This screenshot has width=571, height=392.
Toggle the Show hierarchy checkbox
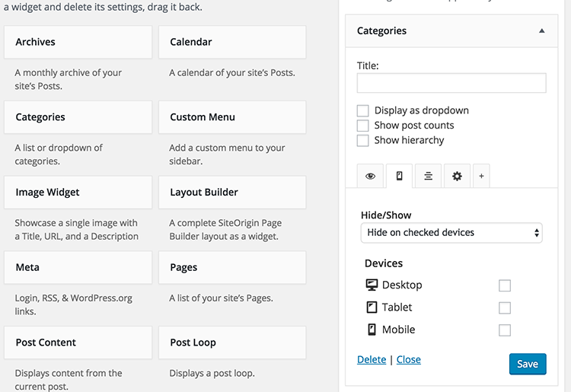[x=363, y=140]
